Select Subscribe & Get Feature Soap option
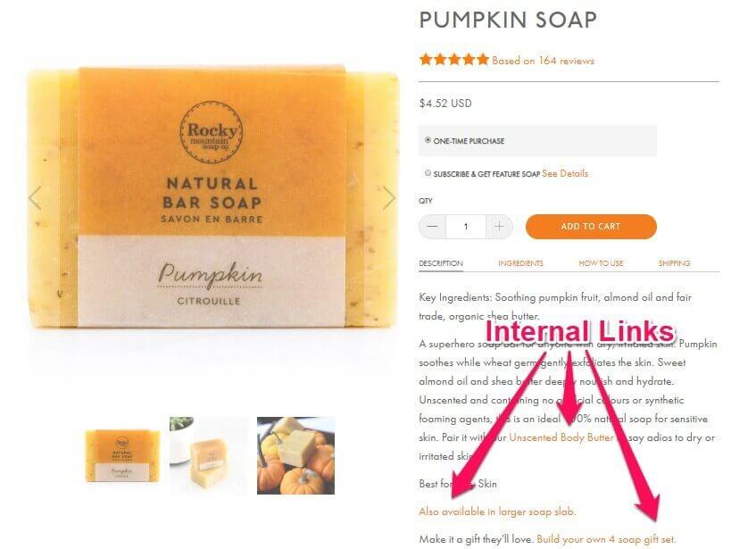This screenshot has height=549, width=756. (x=428, y=173)
